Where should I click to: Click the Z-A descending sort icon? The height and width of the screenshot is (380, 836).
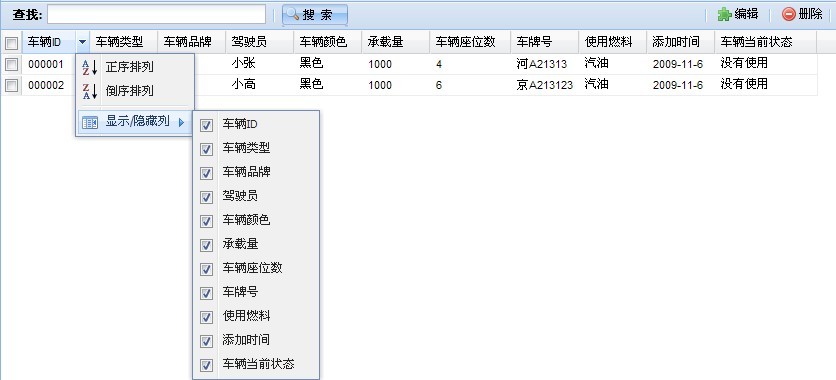point(89,91)
